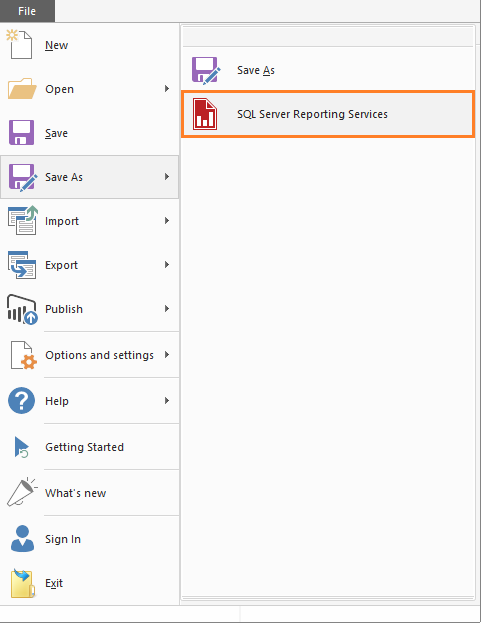Click the What's new megaphone icon
Image resolution: width=481 pixels, height=623 pixels.
click(x=22, y=492)
